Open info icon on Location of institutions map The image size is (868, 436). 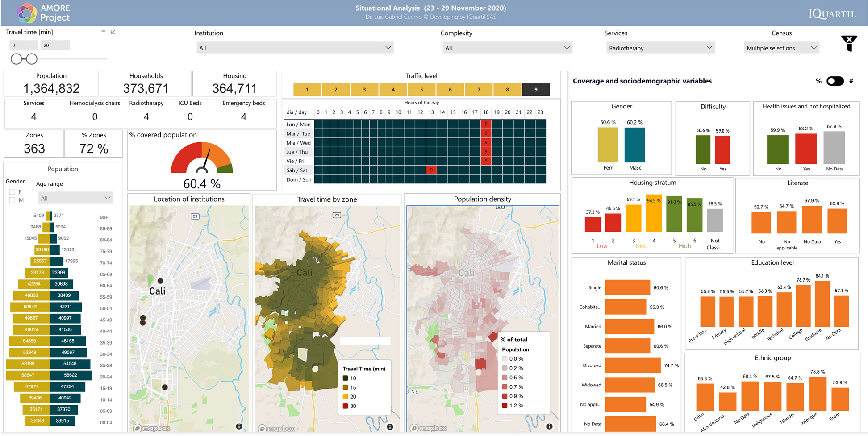(x=239, y=427)
